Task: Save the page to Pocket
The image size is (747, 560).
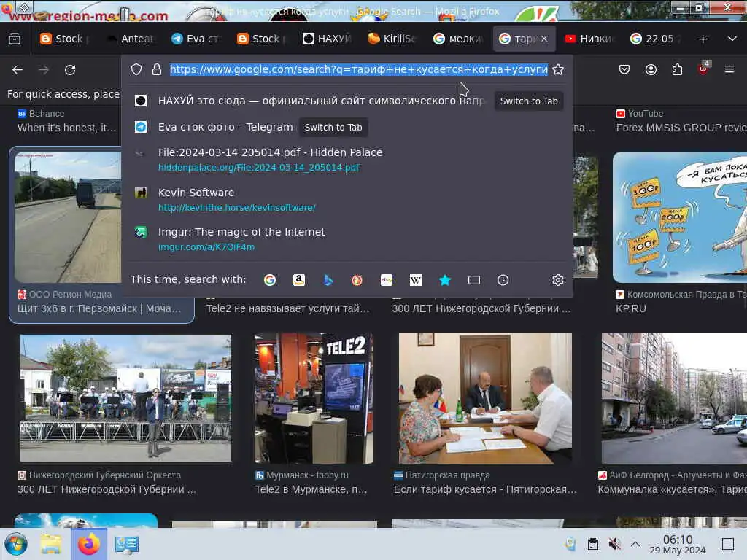Action: pyautogui.click(x=624, y=69)
